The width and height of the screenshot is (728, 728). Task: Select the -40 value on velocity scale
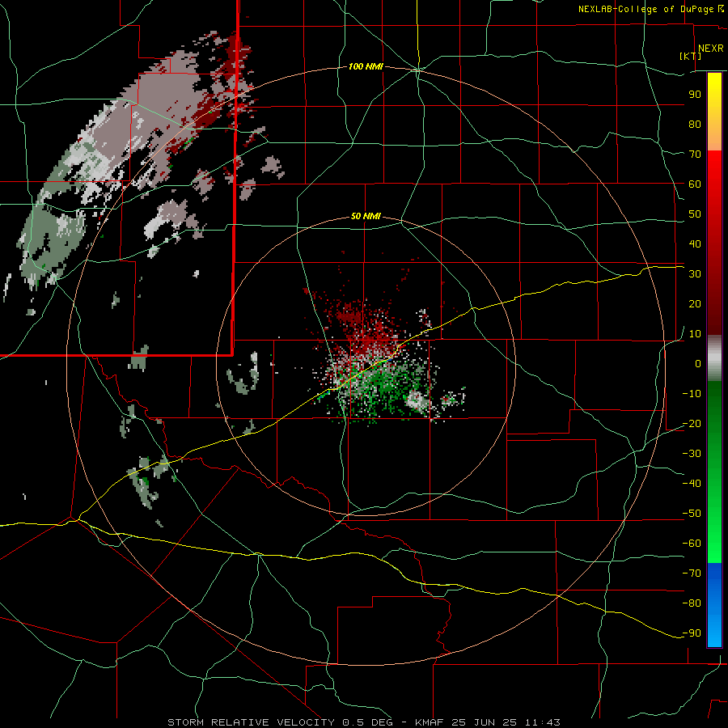click(692, 484)
